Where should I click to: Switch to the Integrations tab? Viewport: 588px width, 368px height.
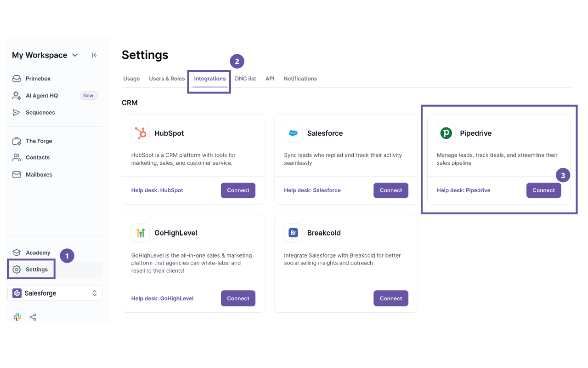coord(209,79)
